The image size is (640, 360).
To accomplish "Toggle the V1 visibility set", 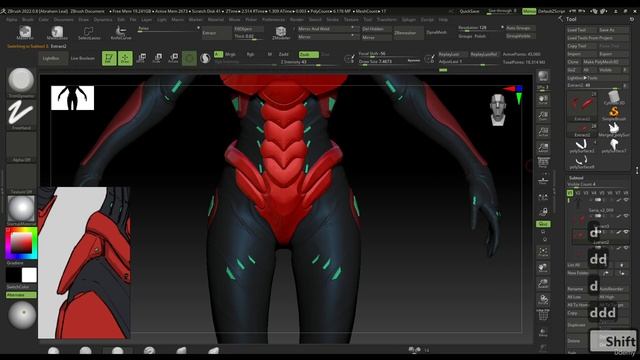I will pos(570,193).
